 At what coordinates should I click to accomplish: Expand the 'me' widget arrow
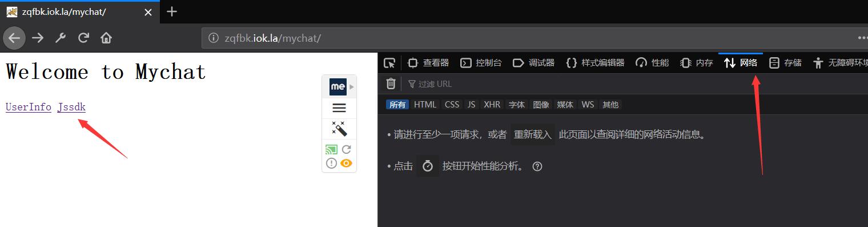(x=352, y=87)
